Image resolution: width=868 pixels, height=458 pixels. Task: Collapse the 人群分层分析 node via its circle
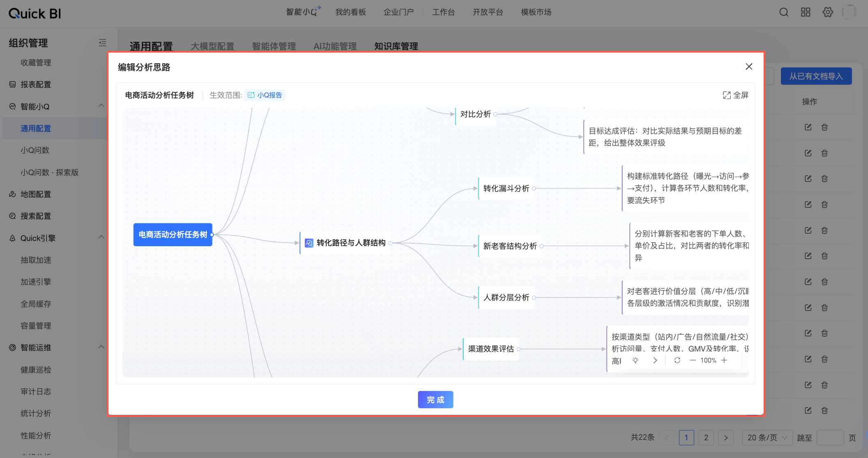coord(534,298)
